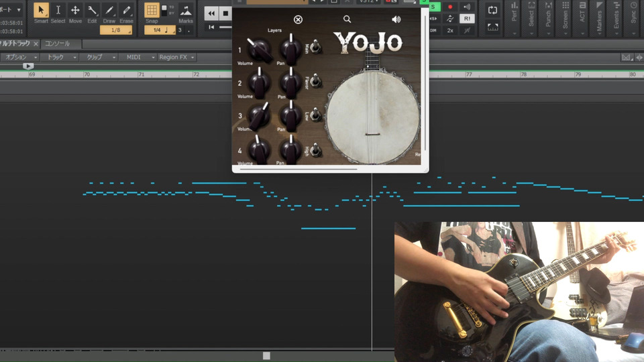
Task: Click the horizontal zoom arrows icon
Action: click(639, 58)
